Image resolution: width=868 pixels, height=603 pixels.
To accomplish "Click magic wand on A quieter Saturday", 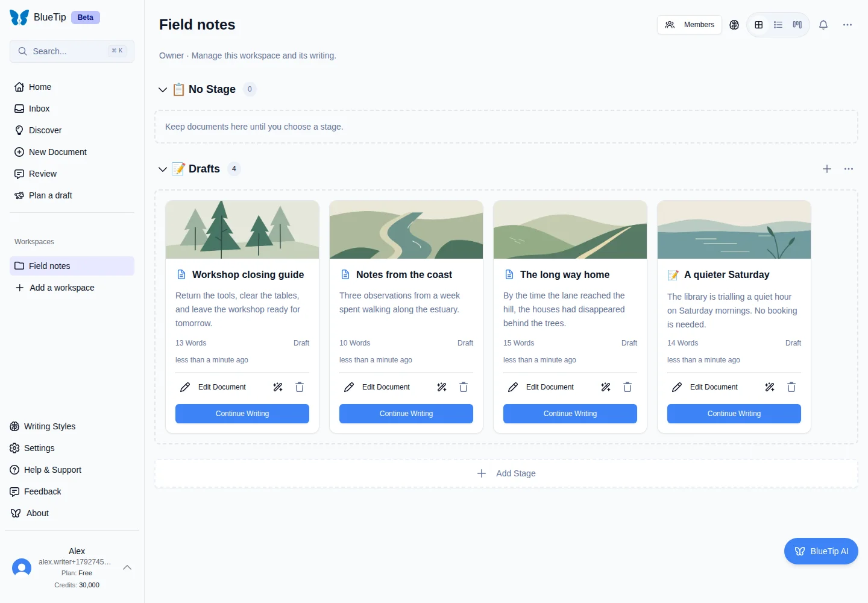I will pos(770,387).
